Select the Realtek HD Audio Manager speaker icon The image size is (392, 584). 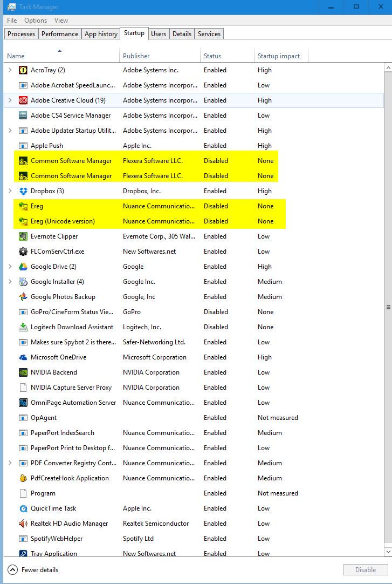(23, 524)
